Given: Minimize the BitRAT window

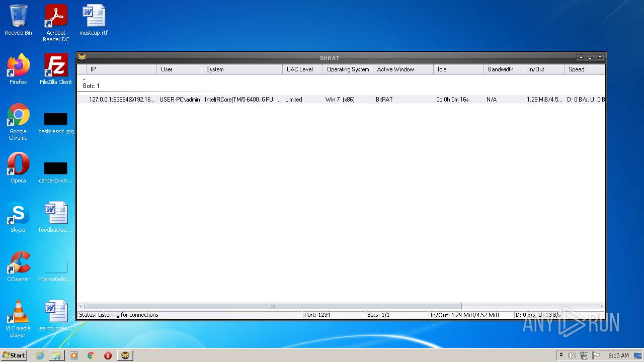Looking at the screenshot, I should point(581,57).
